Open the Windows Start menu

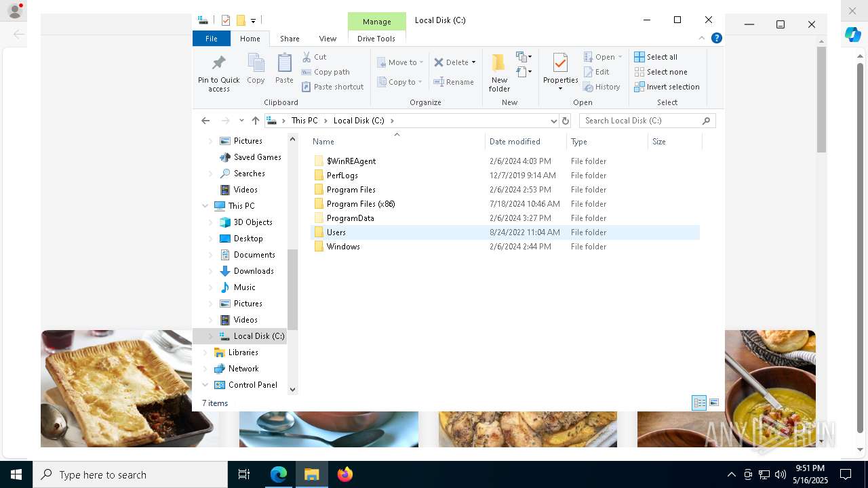[16, 474]
